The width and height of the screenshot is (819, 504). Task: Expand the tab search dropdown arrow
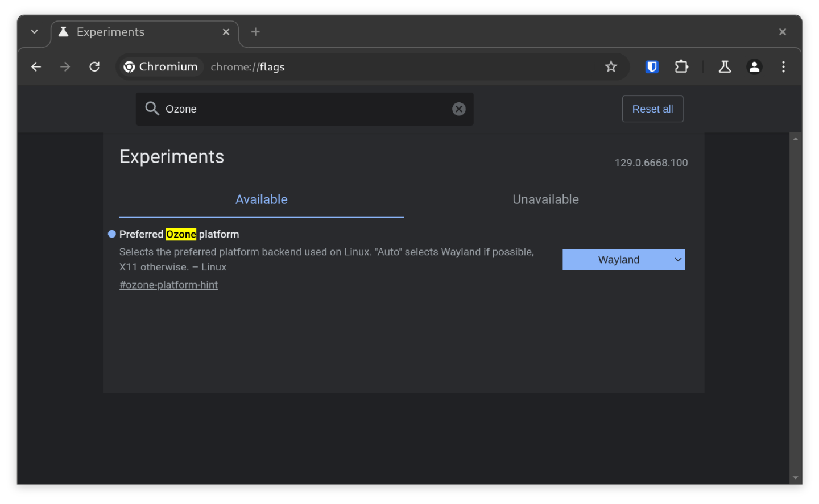pyautogui.click(x=35, y=32)
